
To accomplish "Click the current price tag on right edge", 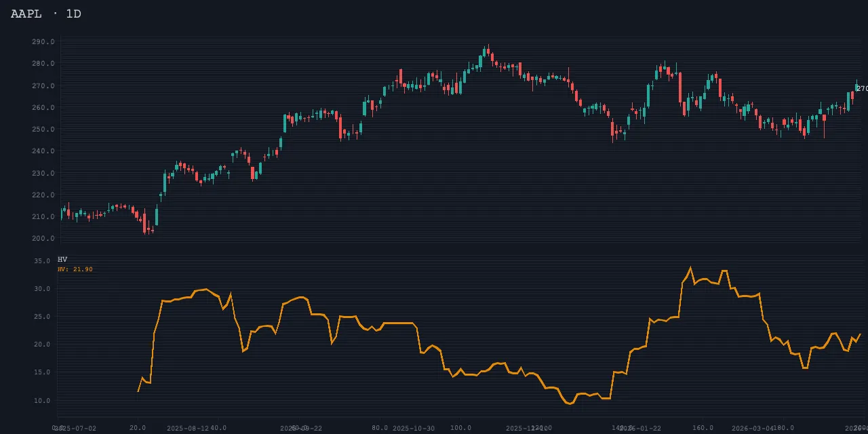I will (861, 89).
